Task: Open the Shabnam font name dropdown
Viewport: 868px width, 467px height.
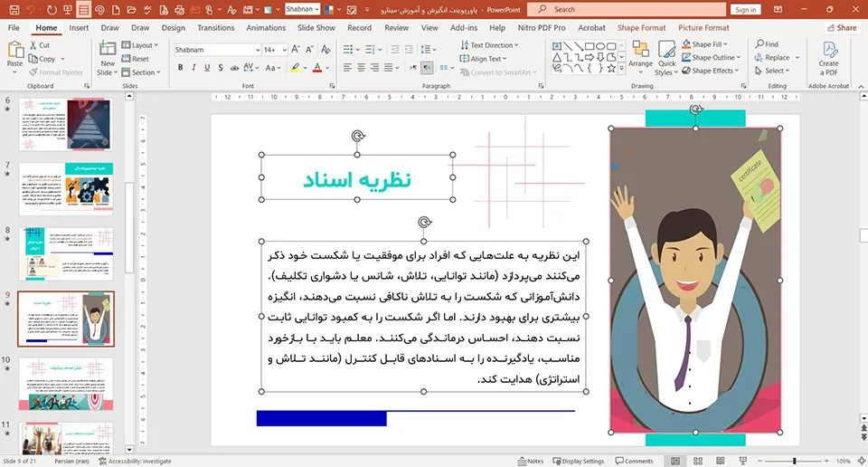Action: pos(258,50)
